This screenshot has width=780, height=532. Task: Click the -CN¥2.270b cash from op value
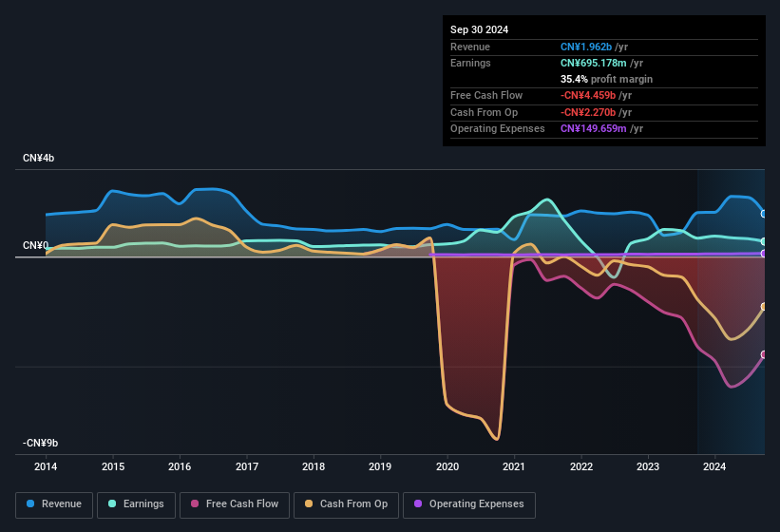(588, 112)
